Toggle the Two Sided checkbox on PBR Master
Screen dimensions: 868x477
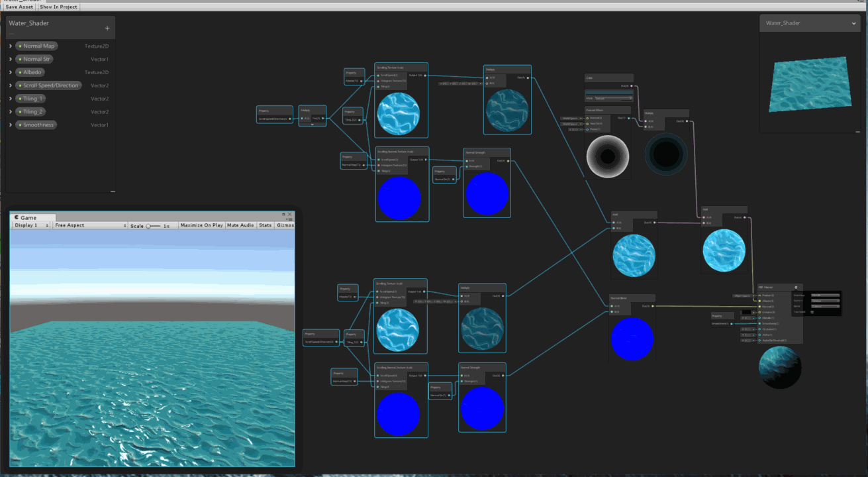point(812,312)
